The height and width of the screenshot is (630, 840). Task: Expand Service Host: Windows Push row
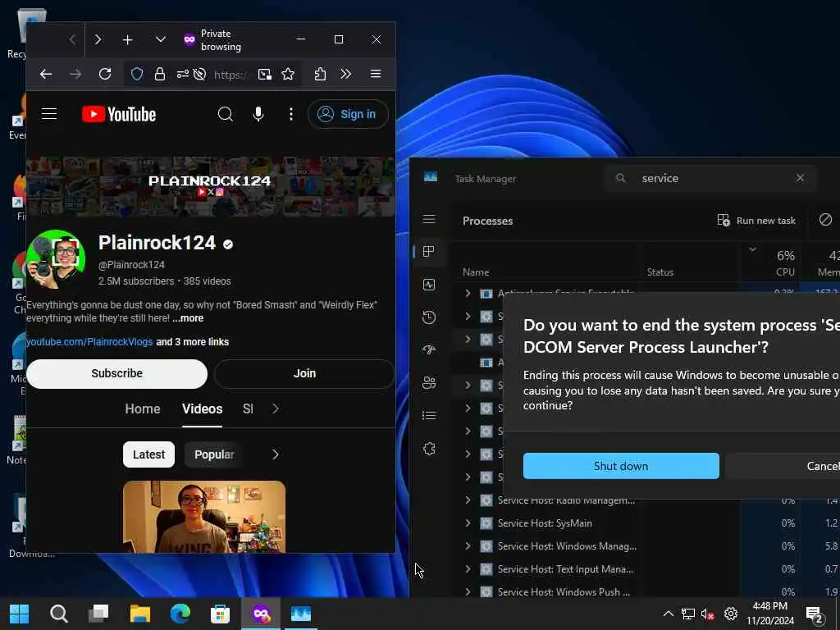pos(468,592)
